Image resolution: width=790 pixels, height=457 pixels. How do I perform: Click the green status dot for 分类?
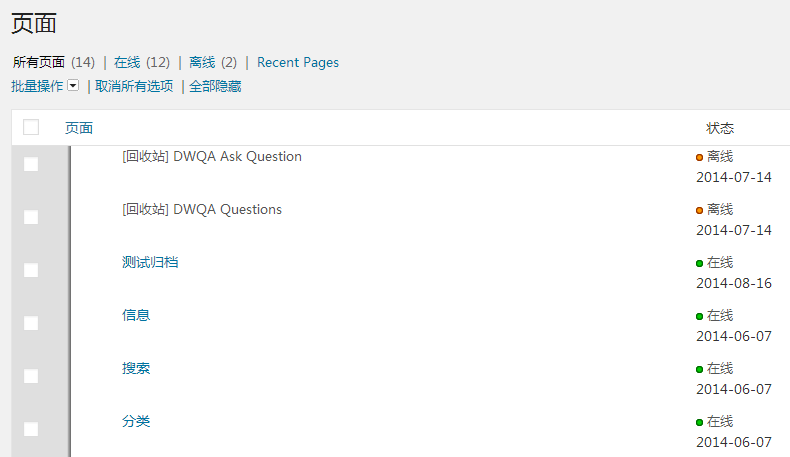click(x=700, y=422)
